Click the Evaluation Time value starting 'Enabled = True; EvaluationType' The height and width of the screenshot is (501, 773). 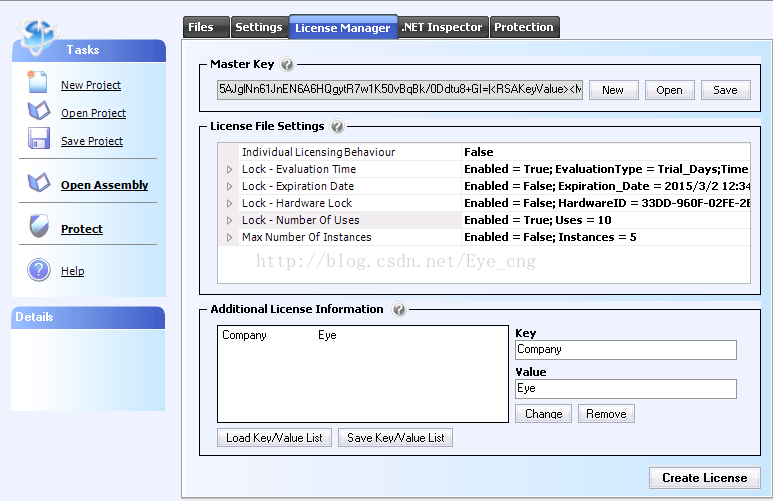point(606,170)
